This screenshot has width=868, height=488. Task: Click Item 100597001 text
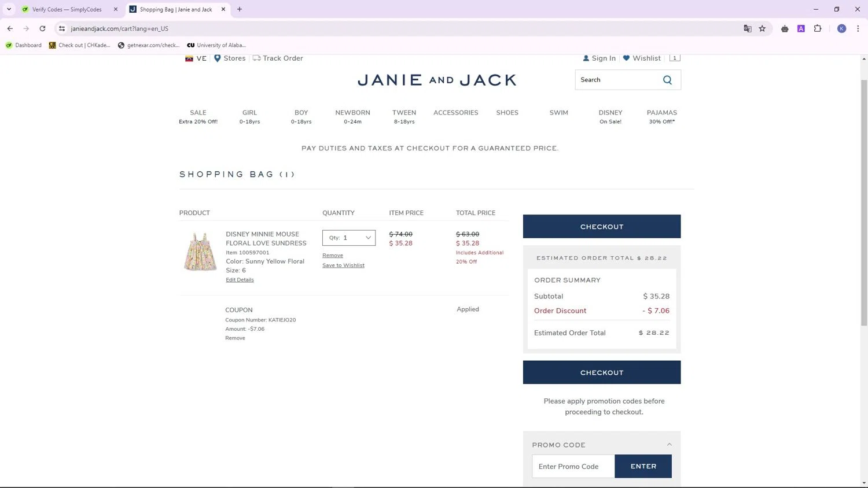pyautogui.click(x=248, y=253)
